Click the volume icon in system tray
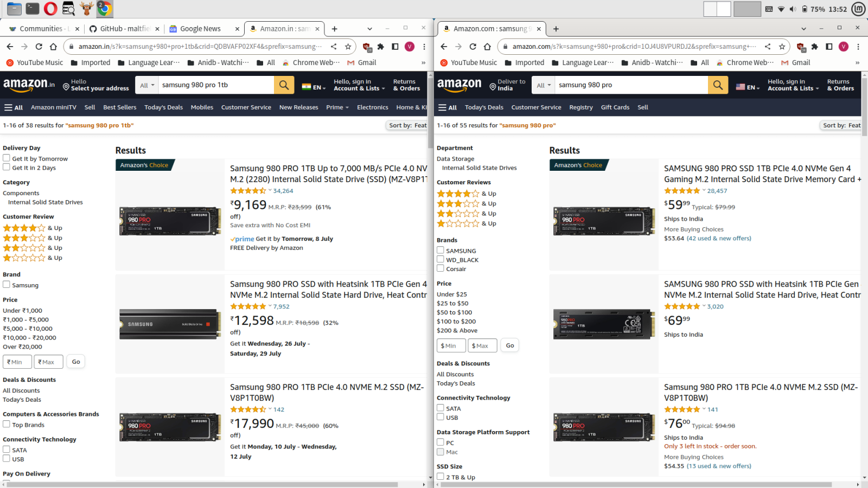 click(x=793, y=9)
